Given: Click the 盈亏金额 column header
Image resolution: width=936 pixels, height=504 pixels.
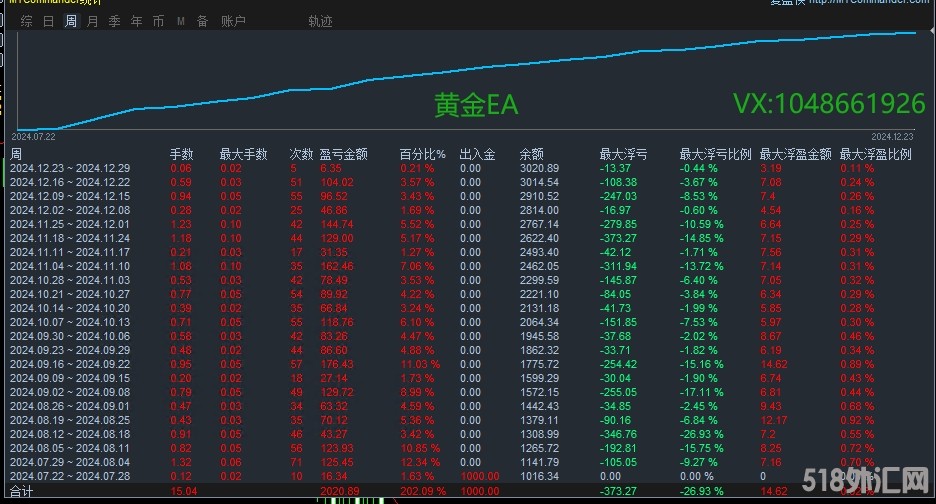Looking at the screenshot, I should 343,154.
